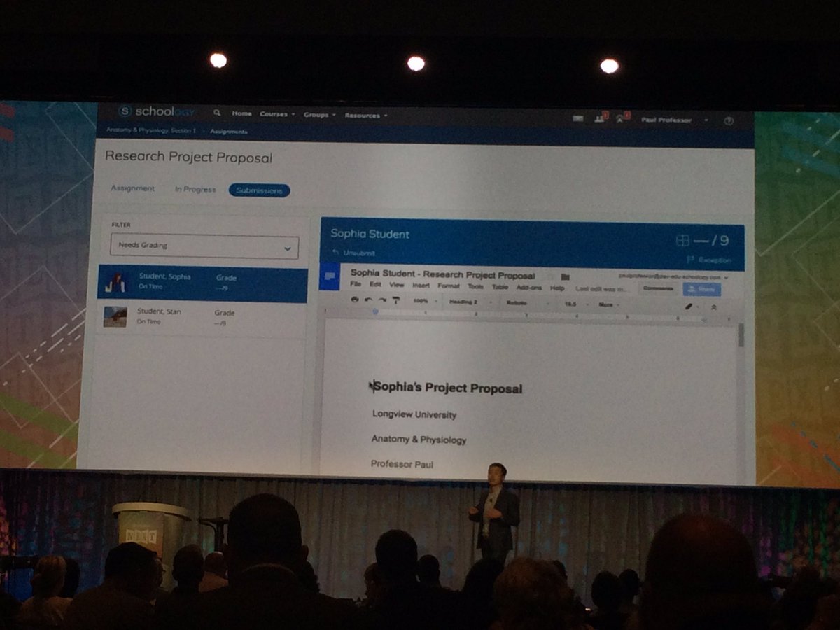
Task: Click the account email in Docs header
Action: 670,276
